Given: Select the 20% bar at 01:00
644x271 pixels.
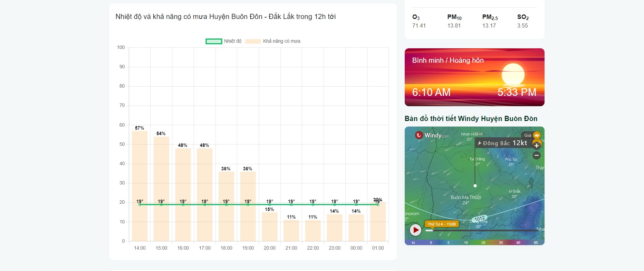Looking at the screenshot, I should [x=378, y=222].
